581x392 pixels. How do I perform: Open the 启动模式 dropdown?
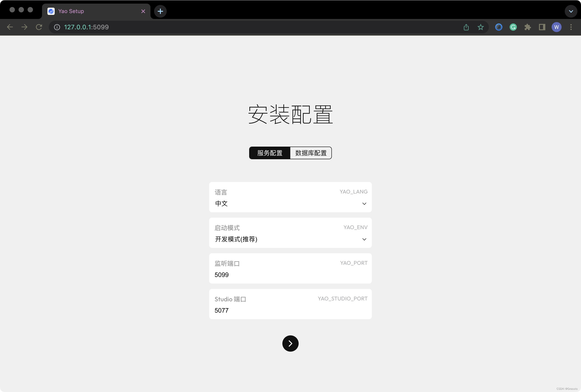pos(290,239)
